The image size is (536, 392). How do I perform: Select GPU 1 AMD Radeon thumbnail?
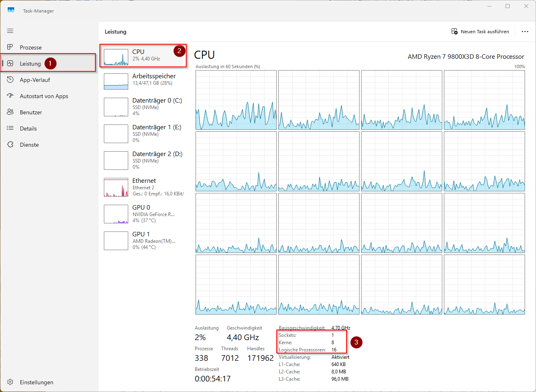(116, 241)
